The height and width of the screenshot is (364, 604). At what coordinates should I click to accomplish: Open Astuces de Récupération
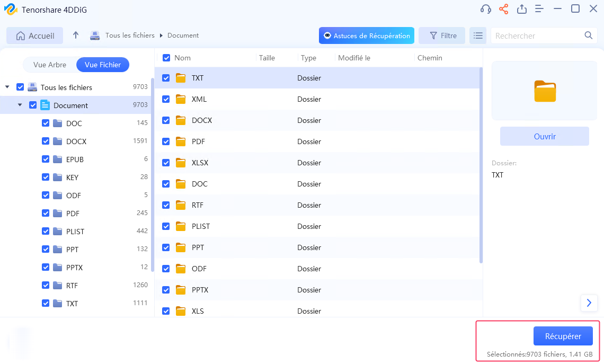click(366, 35)
